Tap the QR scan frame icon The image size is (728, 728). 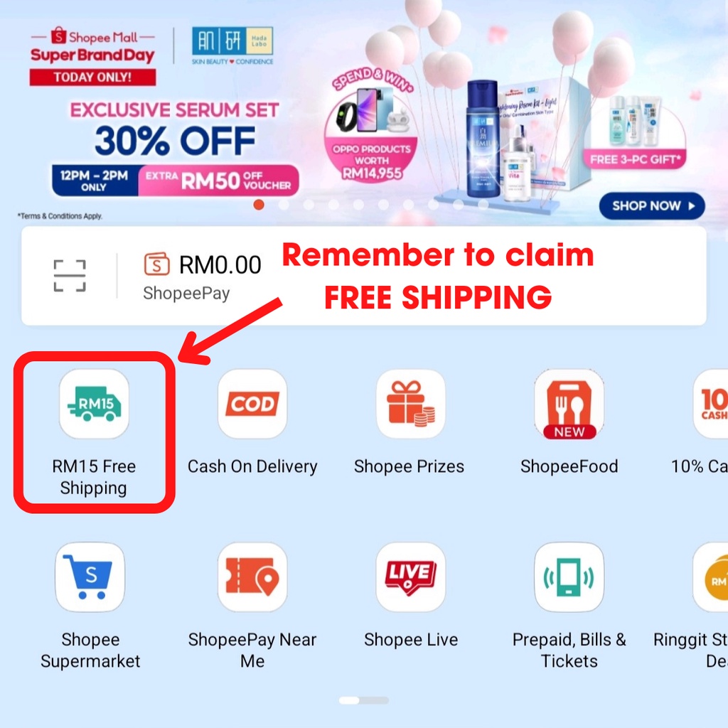tap(70, 276)
